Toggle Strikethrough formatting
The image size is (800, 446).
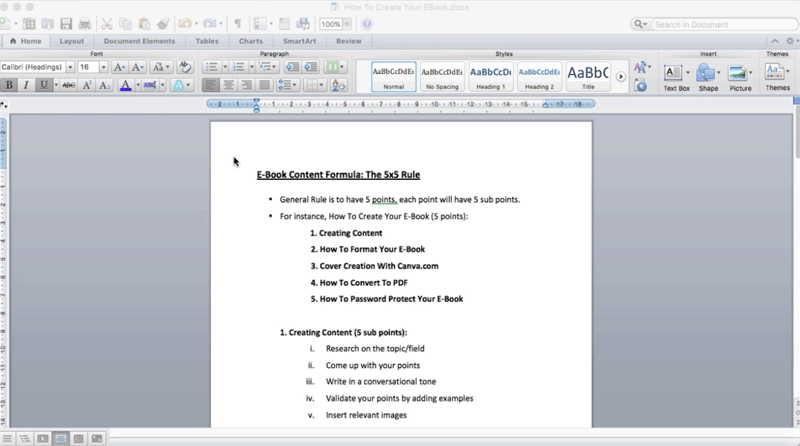(x=69, y=86)
